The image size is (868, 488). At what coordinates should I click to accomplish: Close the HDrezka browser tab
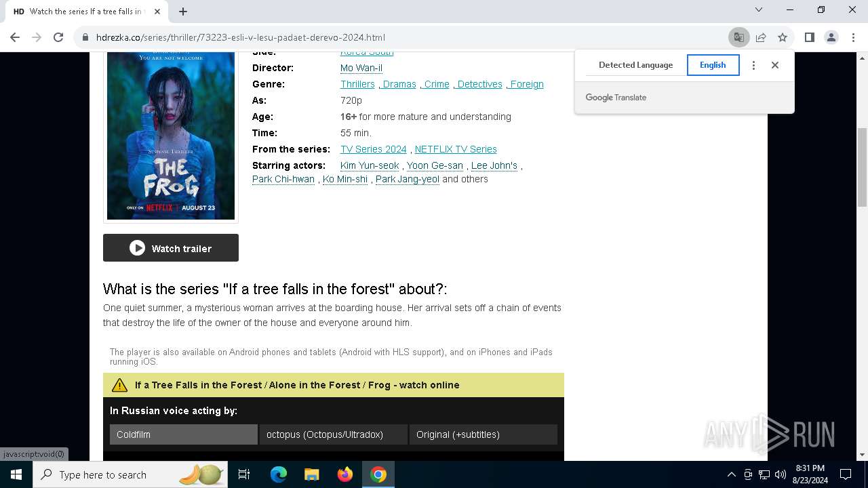158,12
